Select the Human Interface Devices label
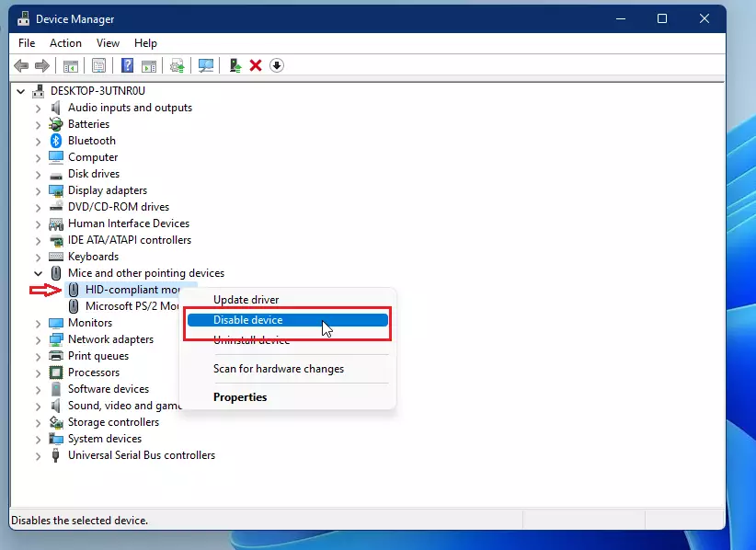Viewport: 756px width, 550px height. [x=129, y=223]
